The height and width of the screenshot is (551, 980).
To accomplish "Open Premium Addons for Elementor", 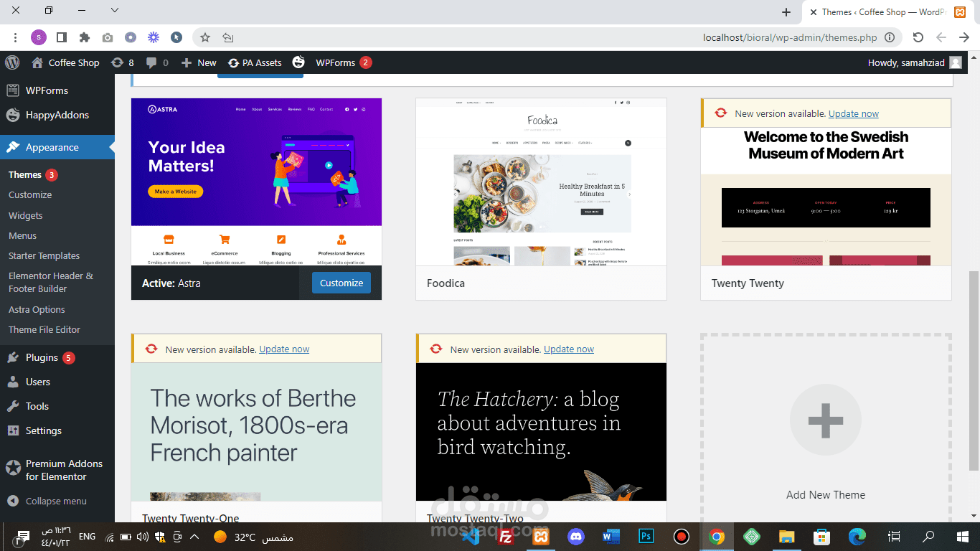I will [x=57, y=470].
